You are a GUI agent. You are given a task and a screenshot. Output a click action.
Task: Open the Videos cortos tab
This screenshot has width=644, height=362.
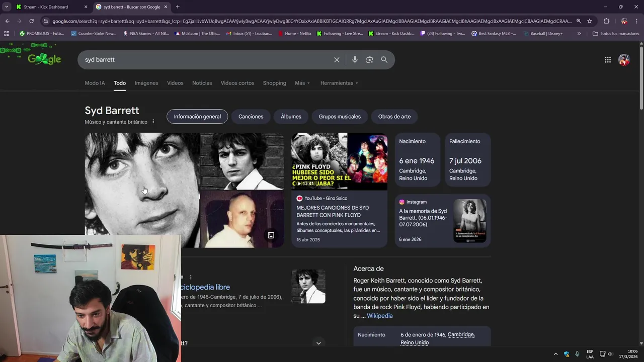tap(237, 83)
